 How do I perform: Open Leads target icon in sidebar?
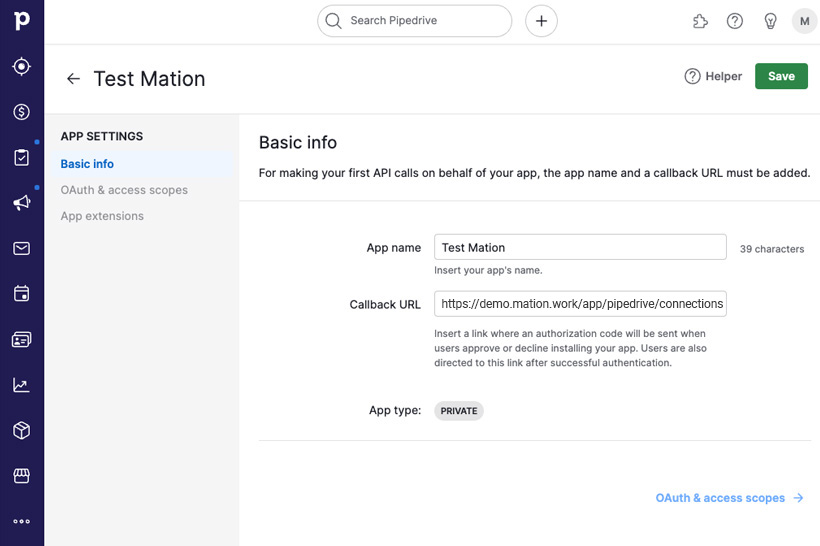click(21, 66)
